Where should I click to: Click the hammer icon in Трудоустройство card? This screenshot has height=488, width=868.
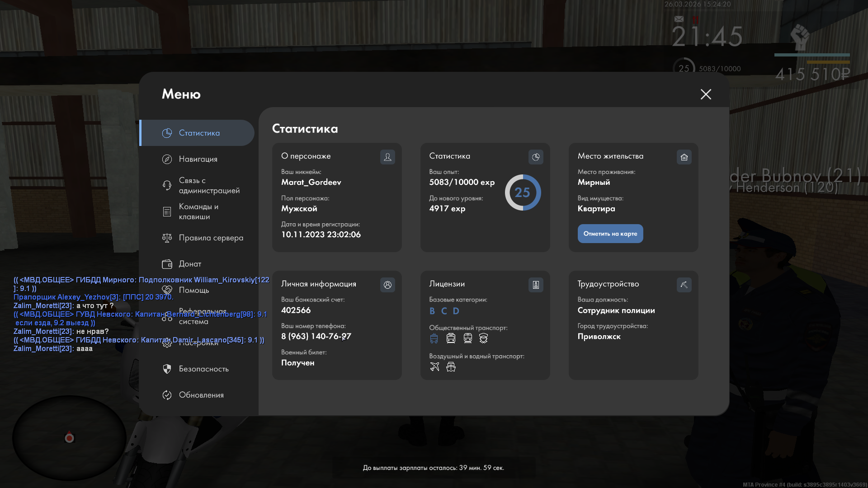point(684,285)
